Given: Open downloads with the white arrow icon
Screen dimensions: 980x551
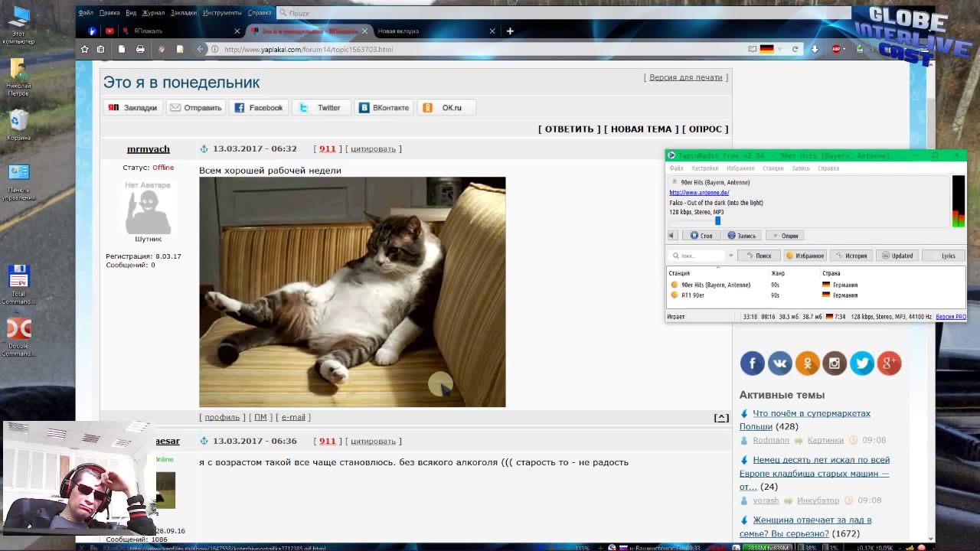Looking at the screenshot, I should (x=815, y=49).
